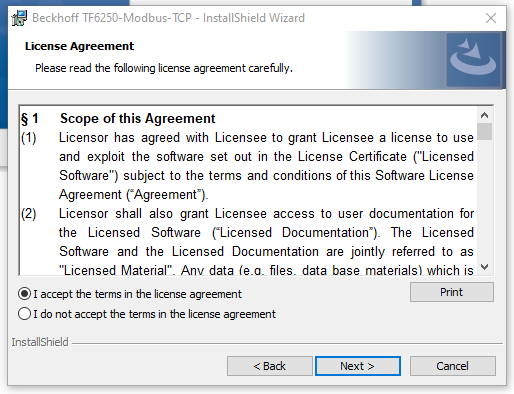Screen dimensions: 514x394
Task: Click the empty scrollbar track below the thumb
Action: 484,200
